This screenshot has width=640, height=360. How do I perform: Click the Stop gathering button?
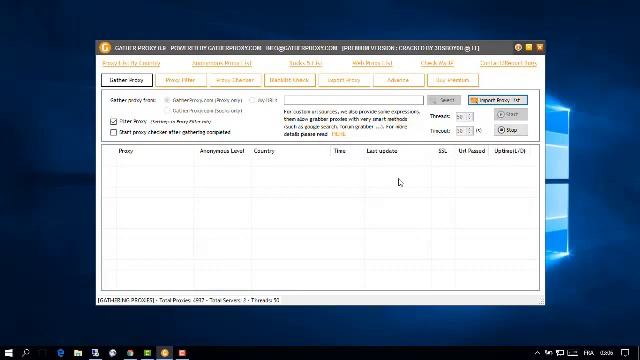point(511,130)
